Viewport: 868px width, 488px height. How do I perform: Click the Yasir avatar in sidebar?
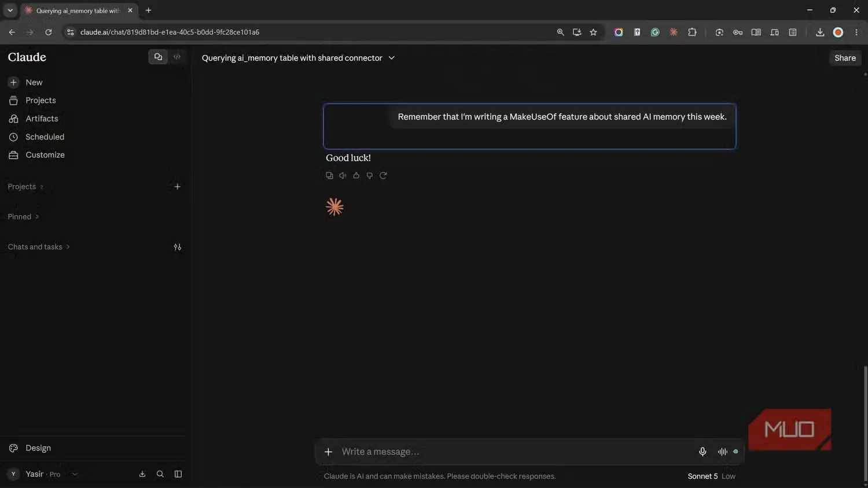point(13,474)
